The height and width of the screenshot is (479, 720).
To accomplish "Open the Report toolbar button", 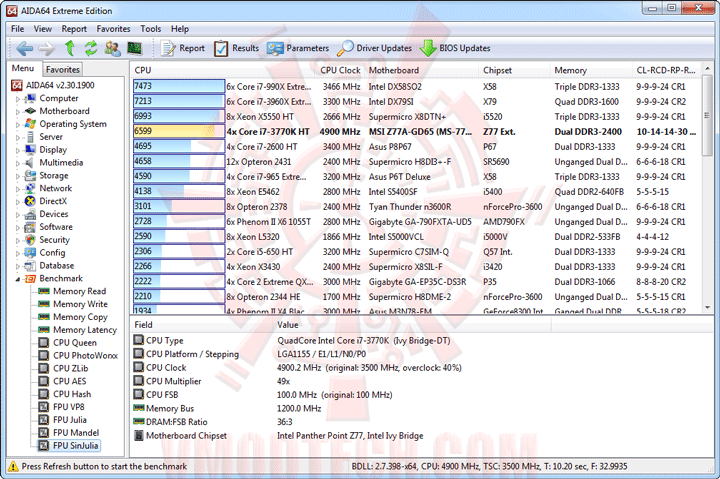I will 182,48.
